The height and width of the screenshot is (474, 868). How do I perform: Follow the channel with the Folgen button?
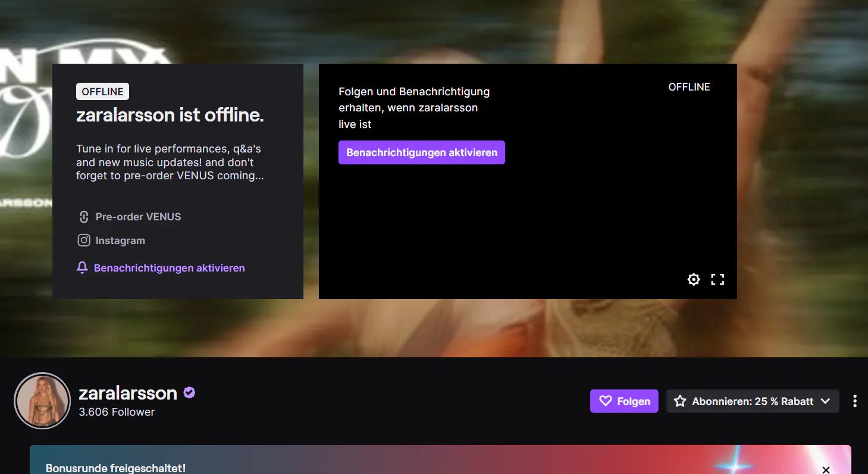(x=624, y=401)
